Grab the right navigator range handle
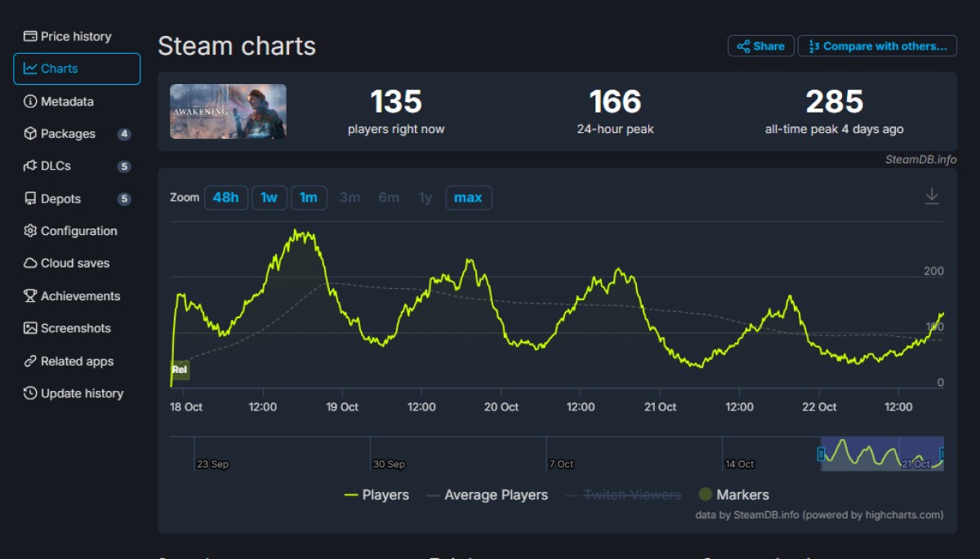Screen dimensions: 980x559 coord(942,454)
